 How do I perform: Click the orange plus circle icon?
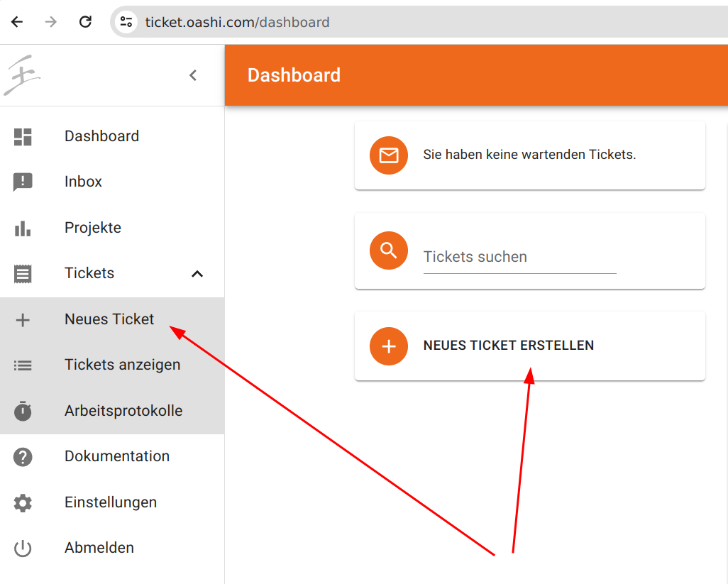click(x=389, y=346)
